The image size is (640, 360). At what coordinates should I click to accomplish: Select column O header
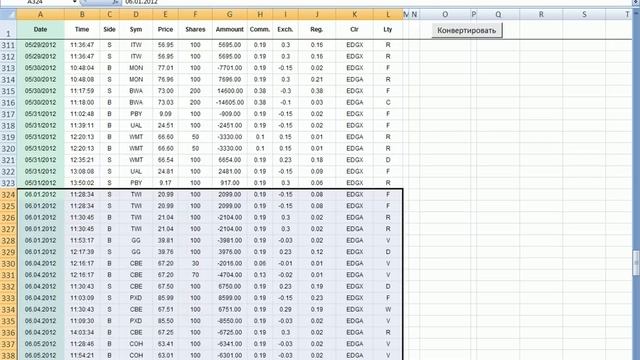[445, 15]
